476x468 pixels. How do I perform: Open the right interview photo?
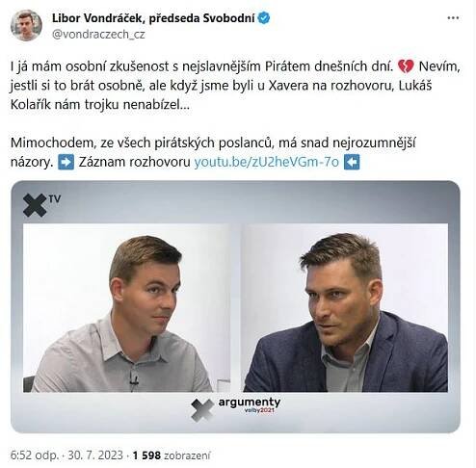[345, 307]
